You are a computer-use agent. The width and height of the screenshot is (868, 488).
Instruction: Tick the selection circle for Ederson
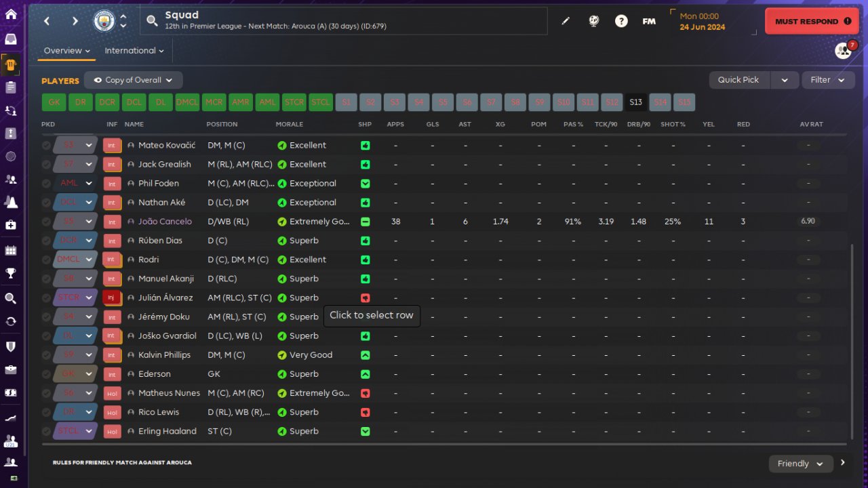click(46, 374)
